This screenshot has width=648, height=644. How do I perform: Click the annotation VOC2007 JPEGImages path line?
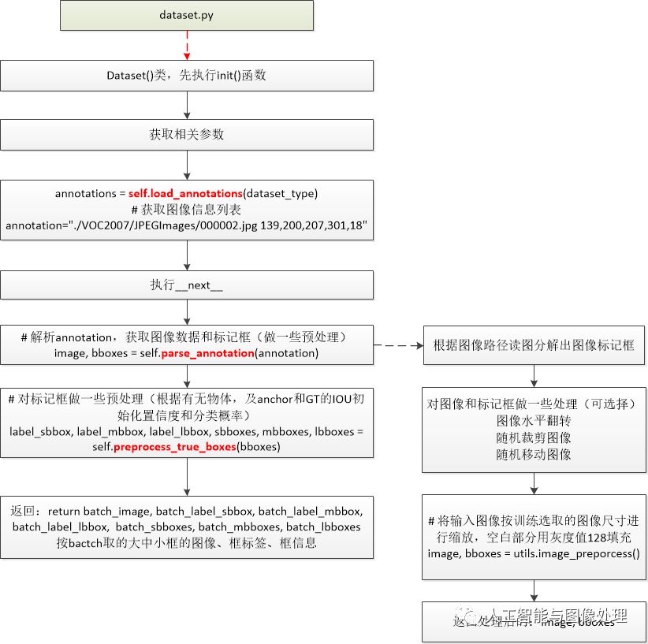click(x=186, y=225)
